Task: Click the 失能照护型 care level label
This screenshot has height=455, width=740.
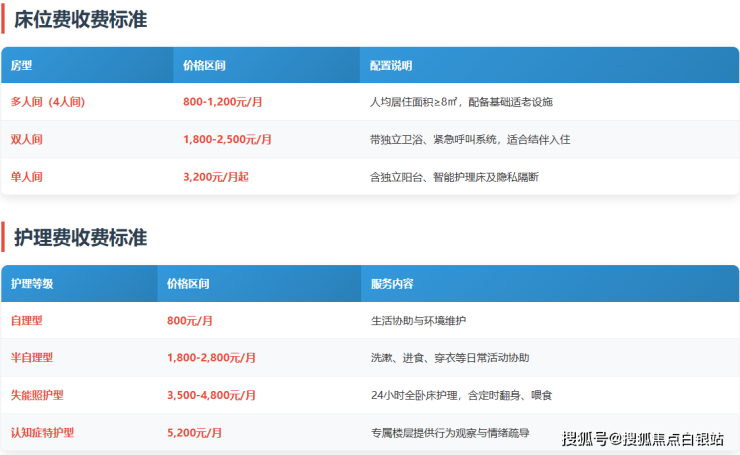Action: (37, 395)
